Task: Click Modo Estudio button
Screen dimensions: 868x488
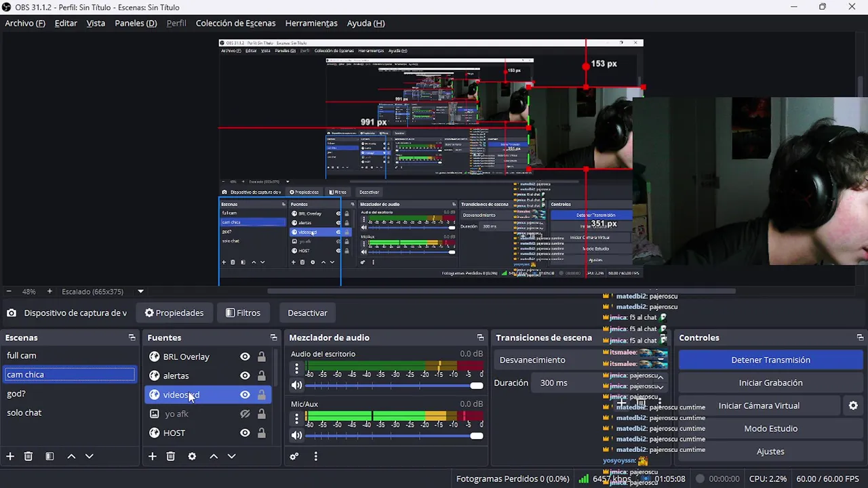Action: coord(770,428)
